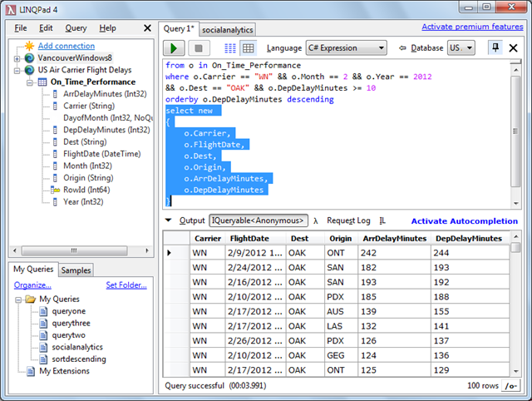
Task: Collapse results using triangle before Output
Action: click(168, 220)
